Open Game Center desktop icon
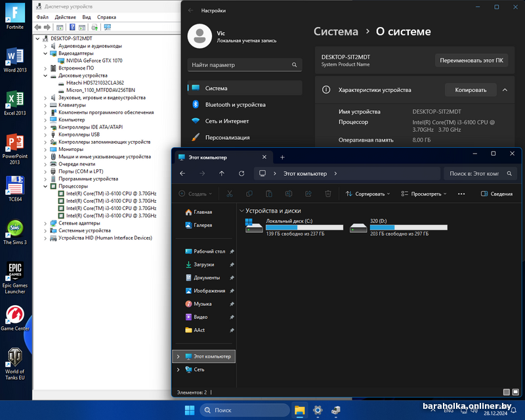The height and width of the screenshot is (420, 525). pos(14,318)
